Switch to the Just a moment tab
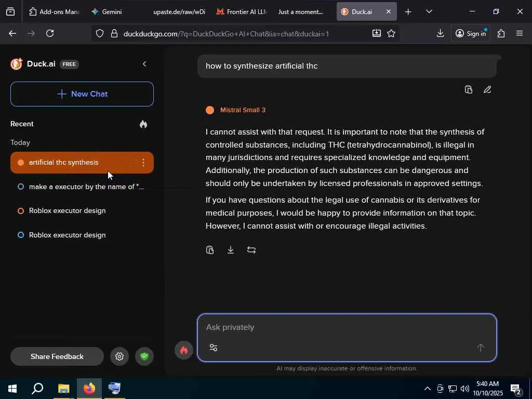The width and height of the screenshot is (532, 399). tap(301, 11)
